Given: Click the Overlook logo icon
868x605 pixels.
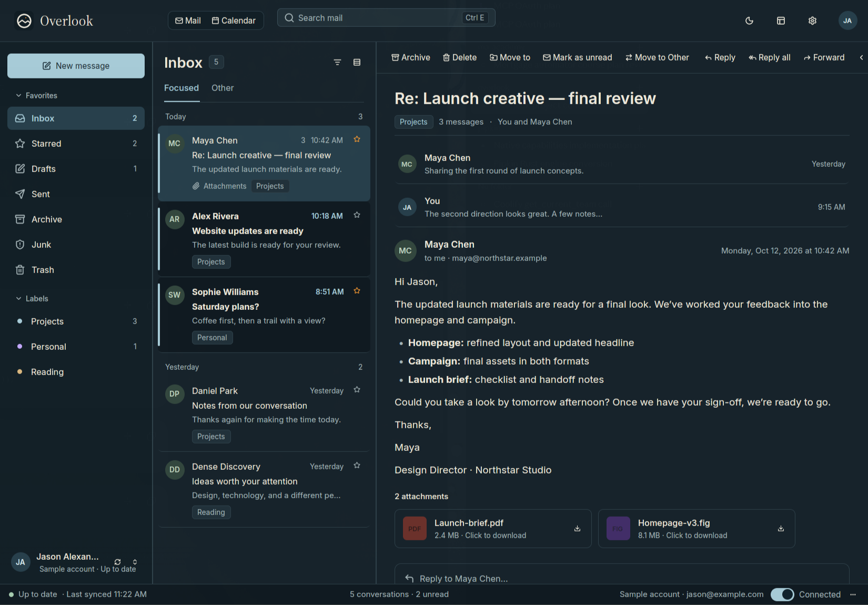Looking at the screenshot, I should coord(24,21).
